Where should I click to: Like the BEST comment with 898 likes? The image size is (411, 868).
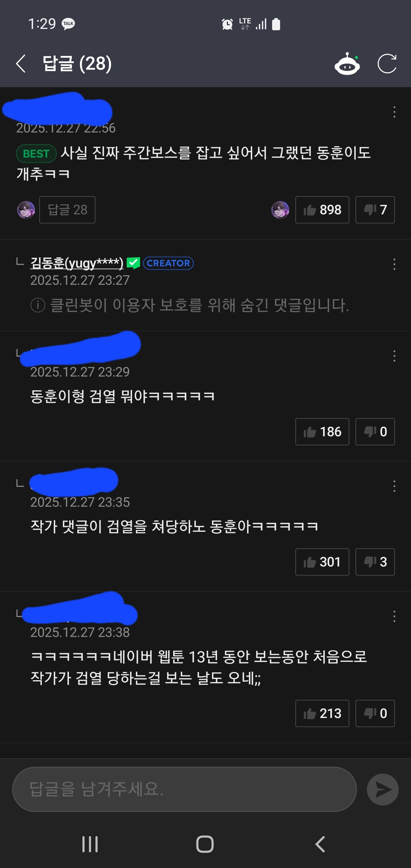pos(322,210)
